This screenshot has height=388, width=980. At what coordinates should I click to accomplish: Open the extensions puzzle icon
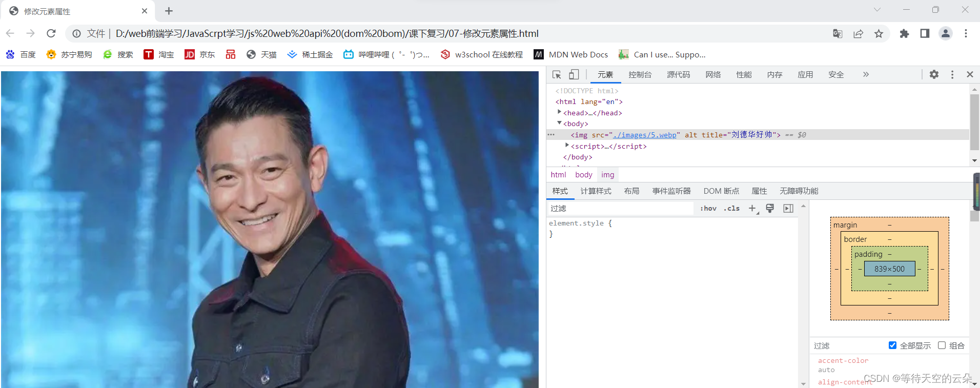(x=904, y=33)
